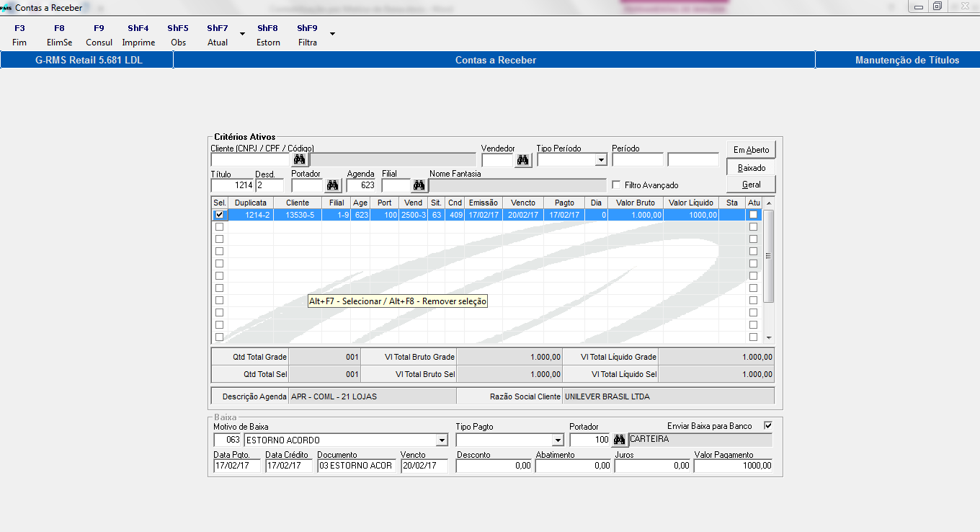Click the Motivo de Baixa code field 063
This screenshot has height=532, width=980.
(228, 440)
